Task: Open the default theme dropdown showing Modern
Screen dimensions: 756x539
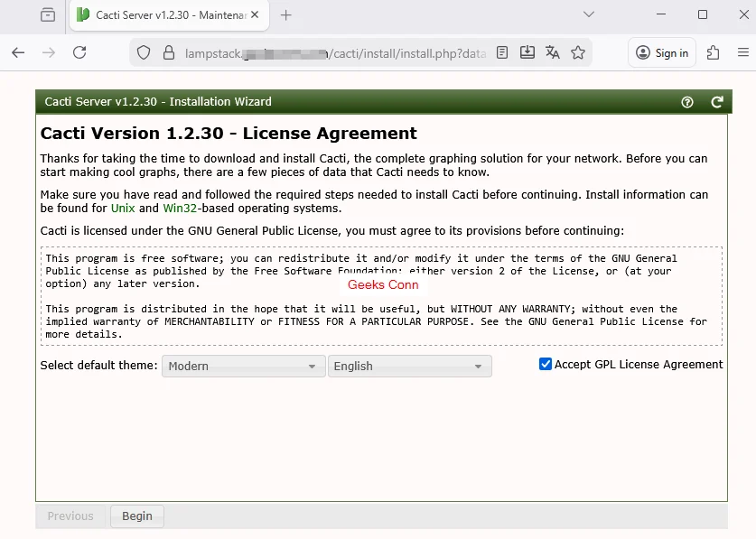Action: [x=242, y=366]
